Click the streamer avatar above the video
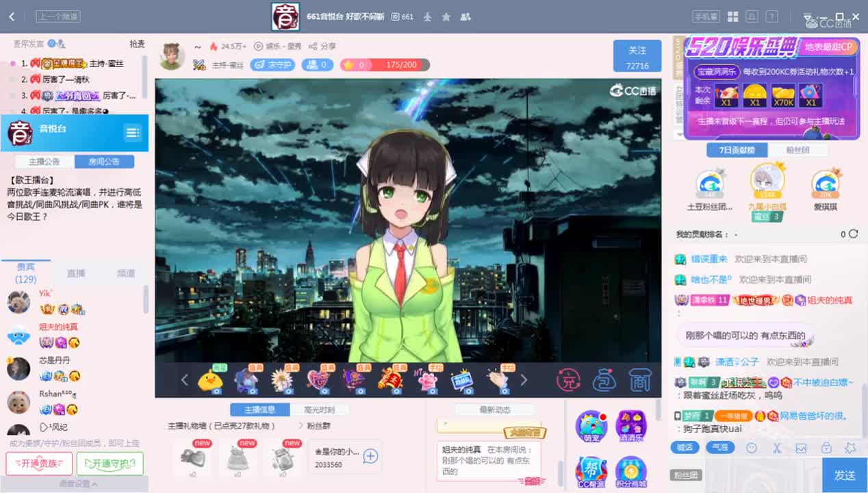The height and width of the screenshot is (493, 868). click(172, 56)
